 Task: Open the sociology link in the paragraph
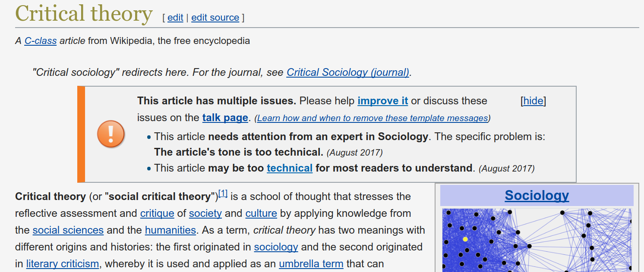(x=276, y=247)
